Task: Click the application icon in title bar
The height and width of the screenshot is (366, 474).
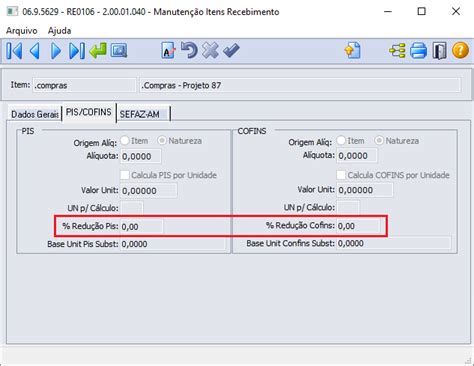Action: (12, 11)
